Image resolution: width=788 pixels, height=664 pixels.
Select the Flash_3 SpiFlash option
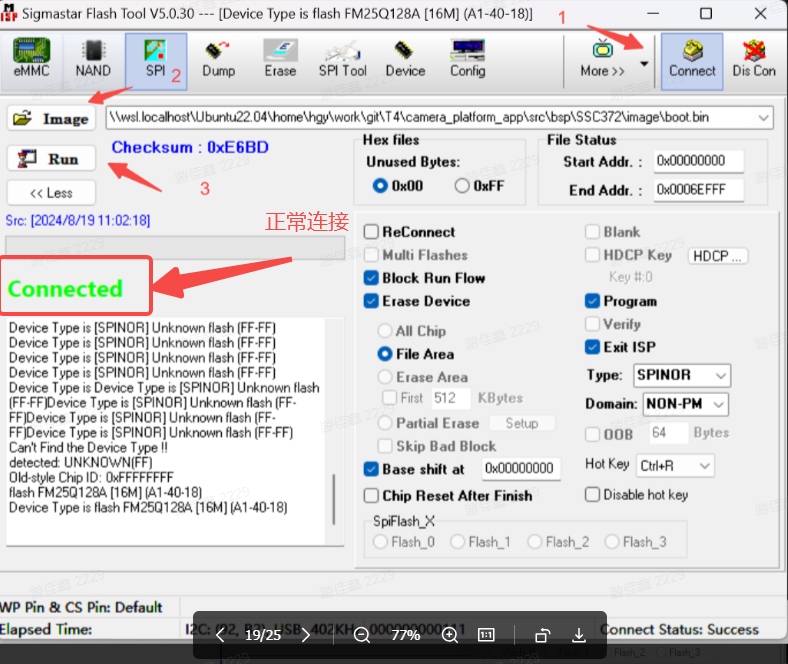[x=612, y=542]
